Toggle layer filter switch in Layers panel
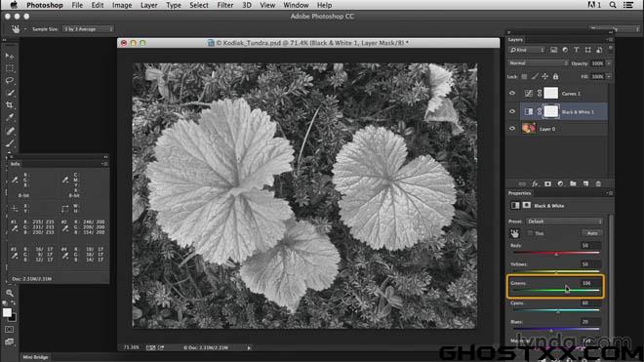 pyautogui.click(x=610, y=49)
